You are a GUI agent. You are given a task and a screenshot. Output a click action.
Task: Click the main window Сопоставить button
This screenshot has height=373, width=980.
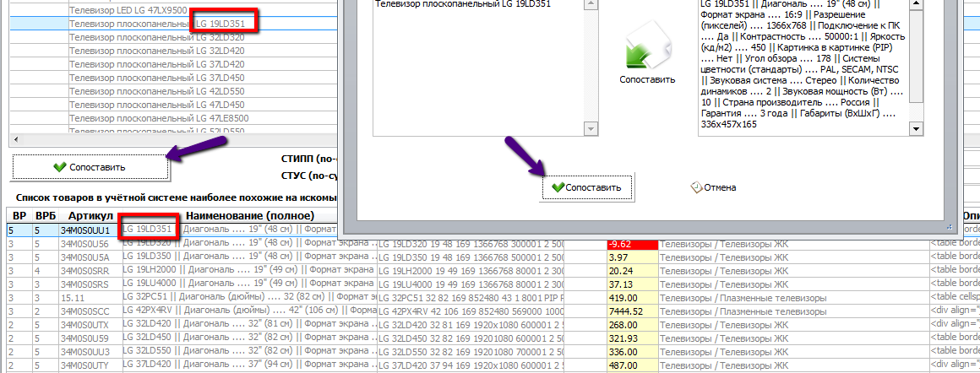pyautogui.click(x=90, y=167)
